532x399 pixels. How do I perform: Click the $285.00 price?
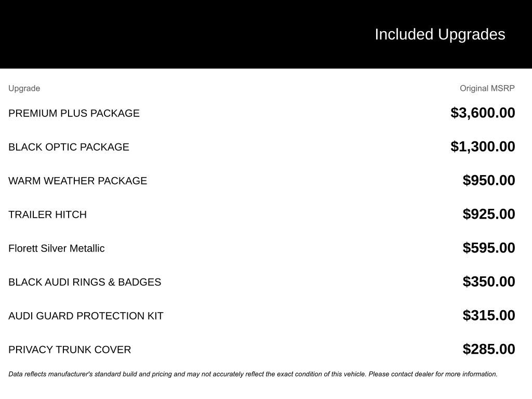489,349
